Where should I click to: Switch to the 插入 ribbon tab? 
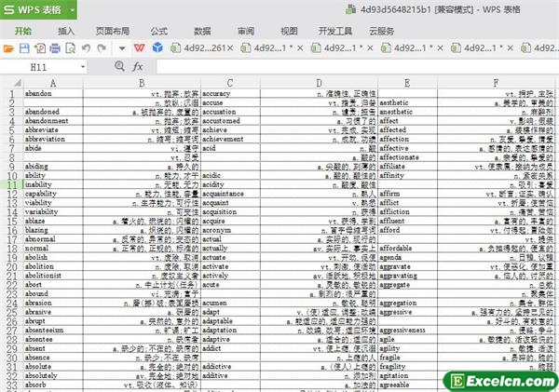[66, 32]
